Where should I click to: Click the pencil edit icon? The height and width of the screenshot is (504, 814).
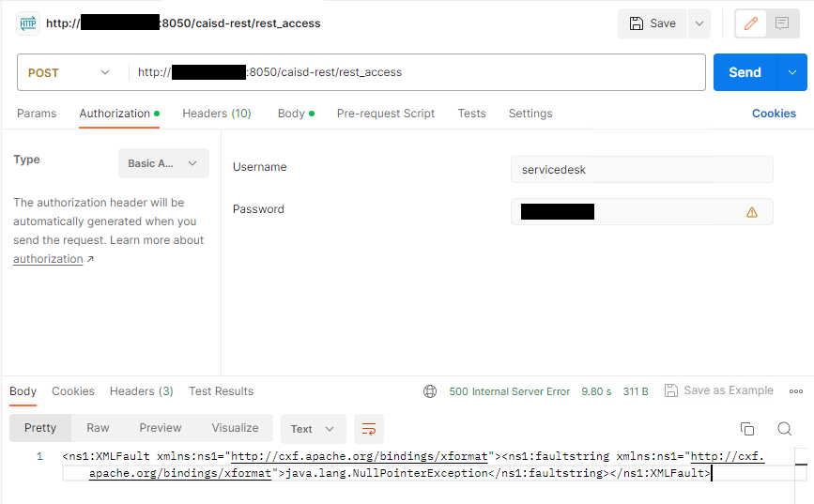pos(751,23)
